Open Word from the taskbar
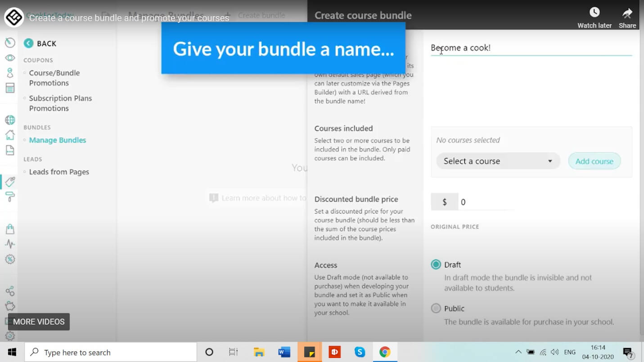 point(284,352)
